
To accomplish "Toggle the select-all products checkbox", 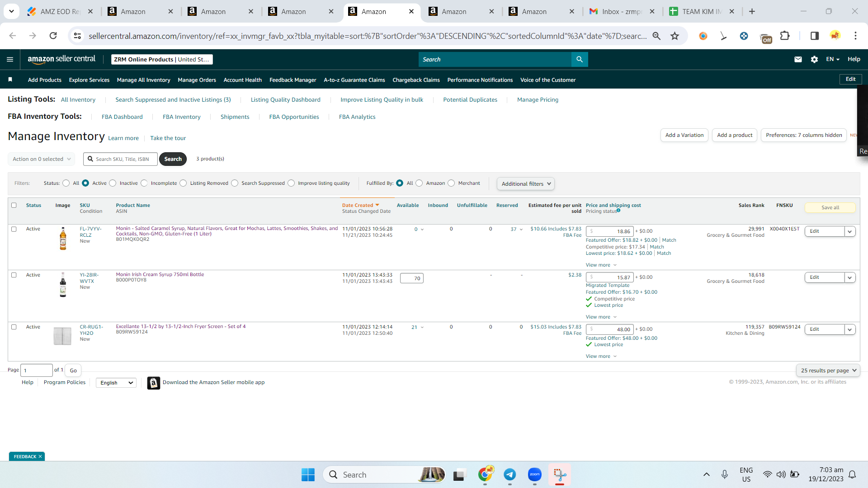I will (x=14, y=205).
